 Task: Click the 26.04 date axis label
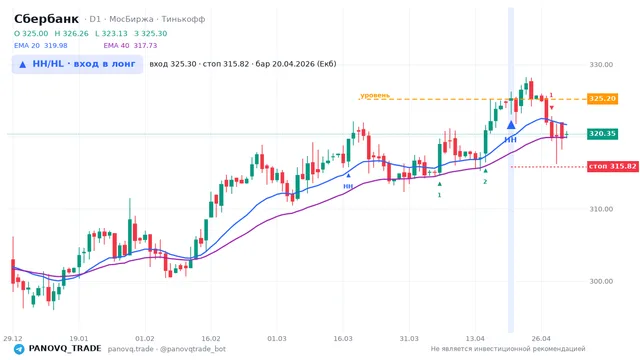tap(541, 339)
